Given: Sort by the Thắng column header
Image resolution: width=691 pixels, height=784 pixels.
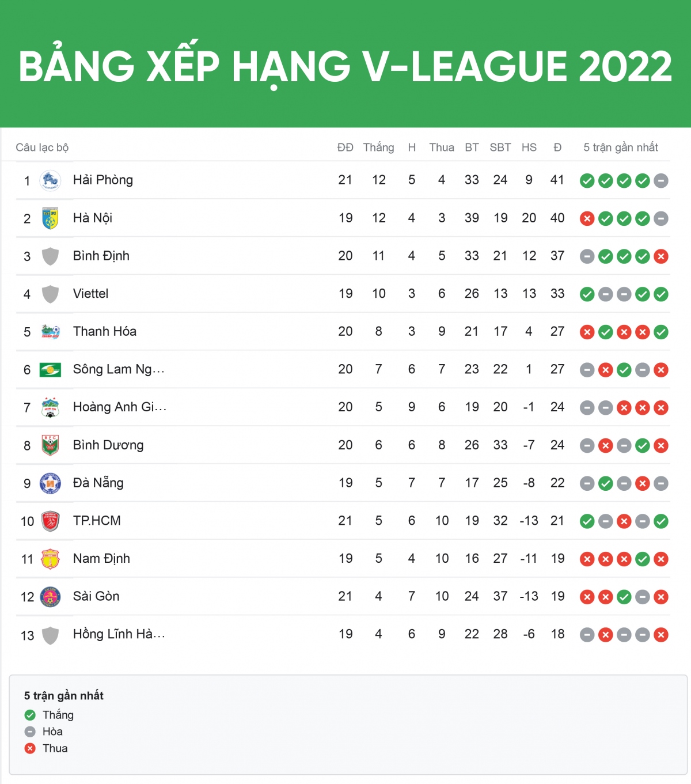Looking at the screenshot, I should [x=378, y=147].
